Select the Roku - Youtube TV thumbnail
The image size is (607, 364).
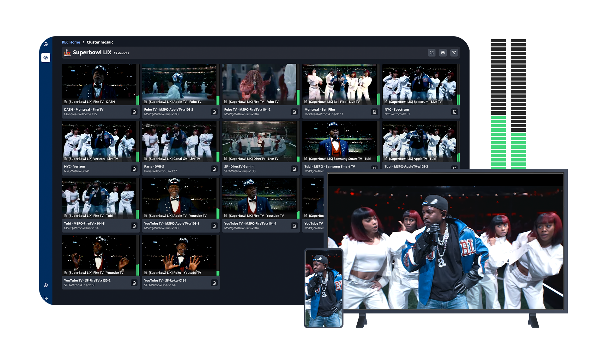179,254
